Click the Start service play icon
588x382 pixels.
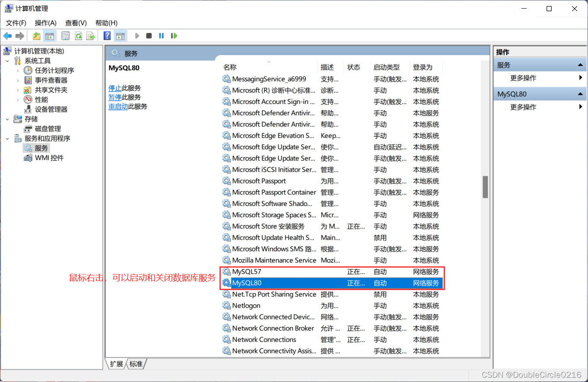[137, 36]
